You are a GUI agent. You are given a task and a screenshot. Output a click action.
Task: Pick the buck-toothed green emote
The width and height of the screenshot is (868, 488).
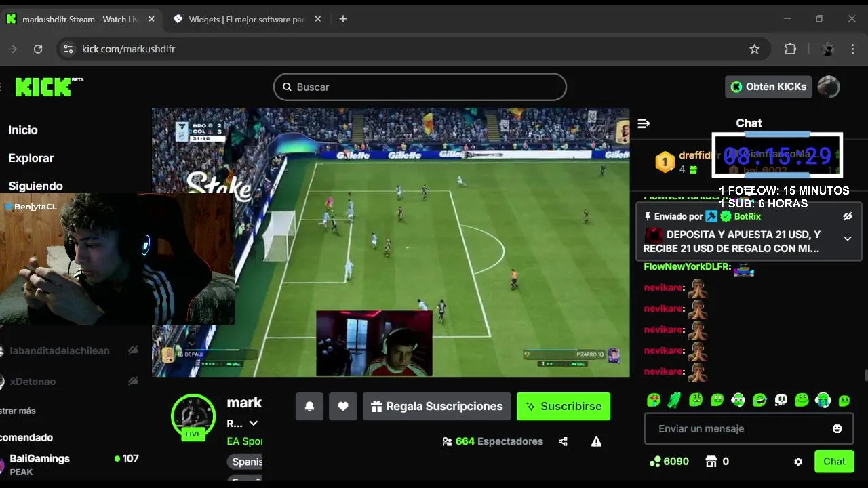point(696,400)
